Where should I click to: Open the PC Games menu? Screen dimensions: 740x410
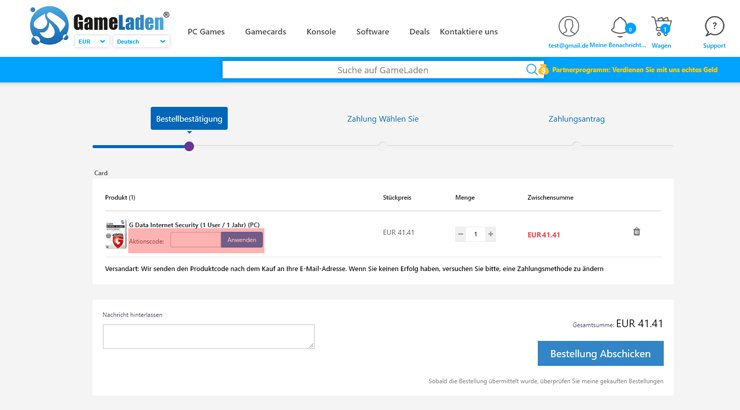[206, 32]
